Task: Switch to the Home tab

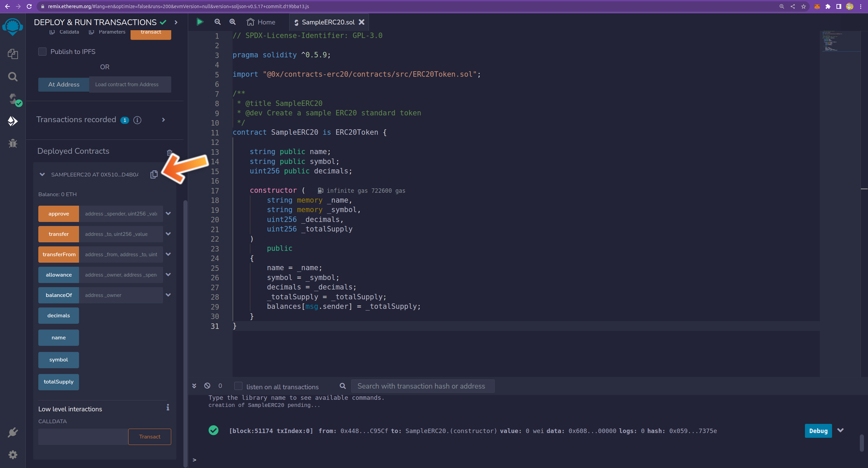Action: point(261,22)
